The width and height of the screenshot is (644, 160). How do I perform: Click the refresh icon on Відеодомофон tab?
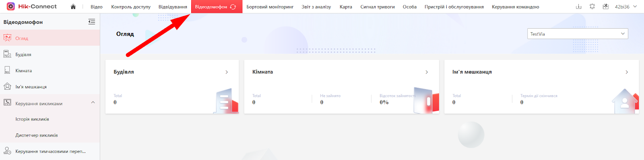point(233,7)
